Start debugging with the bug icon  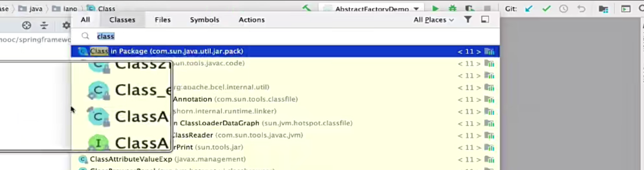click(x=453, y=8)
